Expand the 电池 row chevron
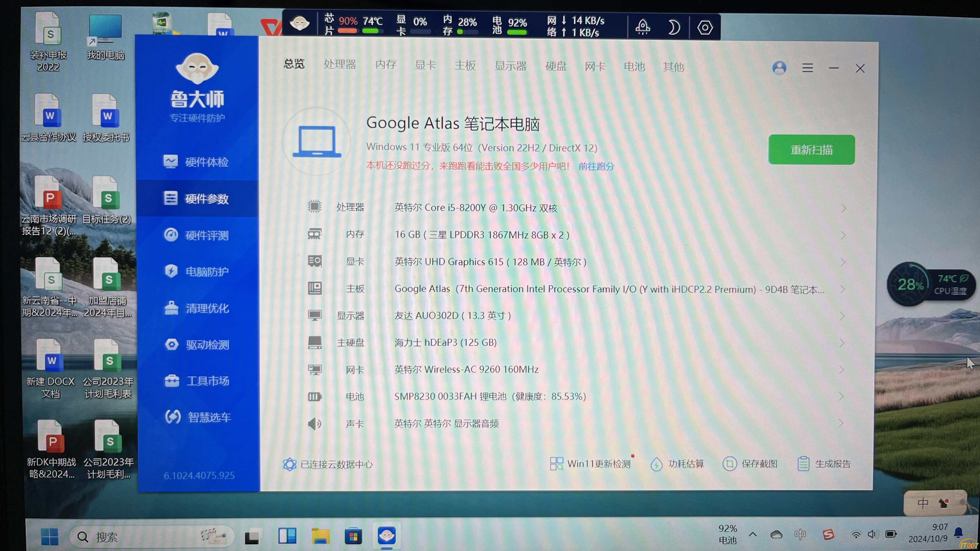980x551 pixels. (841, 396)
